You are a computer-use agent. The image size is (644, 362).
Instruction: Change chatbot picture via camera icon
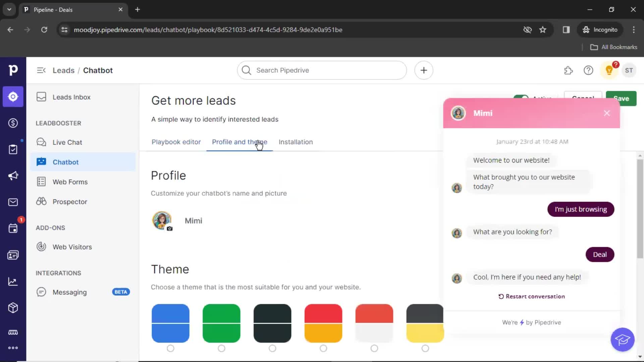(x=170, y=229)
